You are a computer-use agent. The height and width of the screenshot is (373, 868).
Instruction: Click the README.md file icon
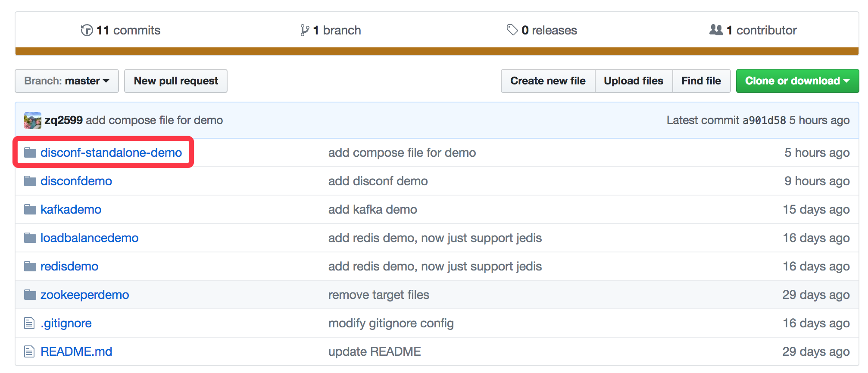(29, 351)
